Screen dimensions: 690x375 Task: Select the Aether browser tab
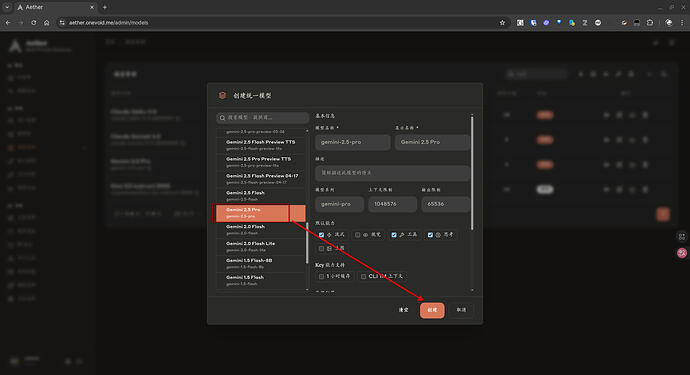click(55, 7)
